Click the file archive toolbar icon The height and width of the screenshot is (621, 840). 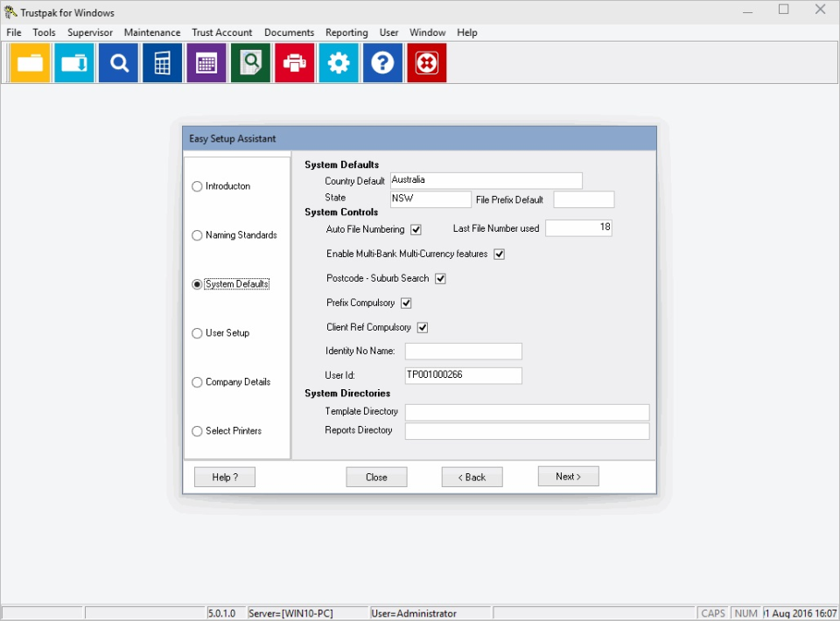coord(73,62)
